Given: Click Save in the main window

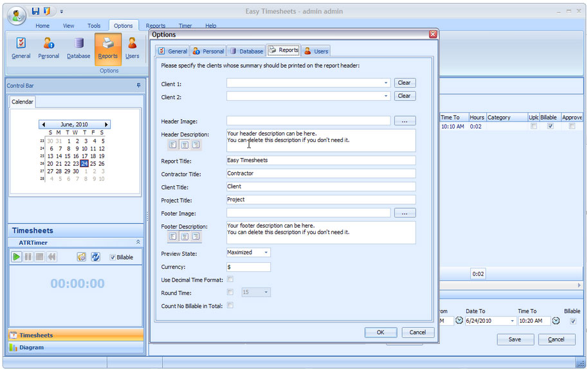Looking at the screenshot, I should click(x=515, y=339).
